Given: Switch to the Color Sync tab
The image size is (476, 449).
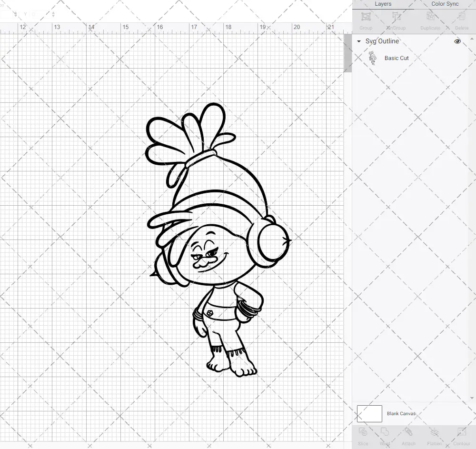Looking at the screenshot, I should pos(445,4).
